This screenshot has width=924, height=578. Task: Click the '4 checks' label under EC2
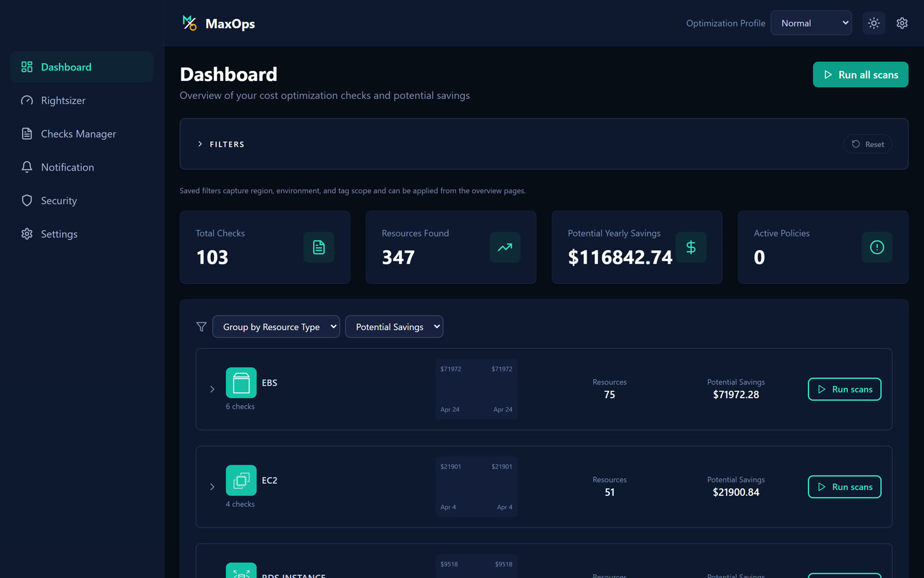(240, 504)
